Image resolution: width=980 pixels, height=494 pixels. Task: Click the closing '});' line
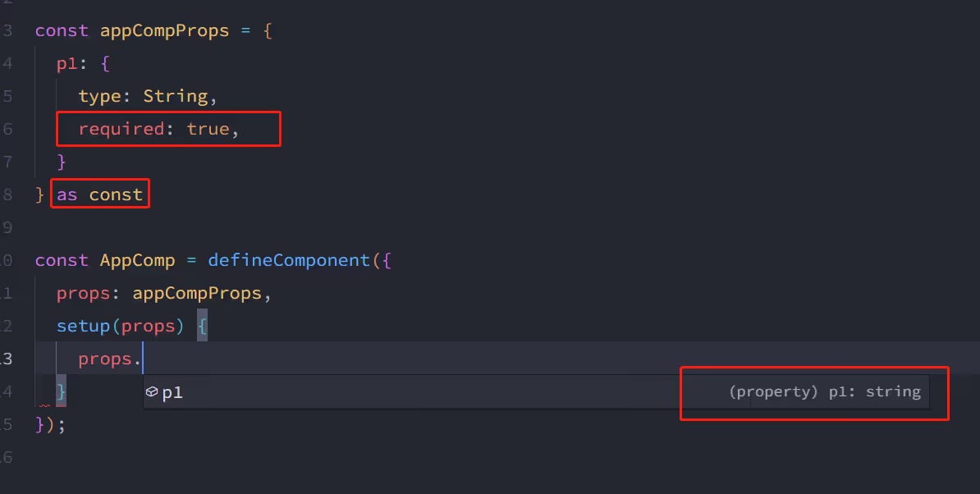point(50,425)
